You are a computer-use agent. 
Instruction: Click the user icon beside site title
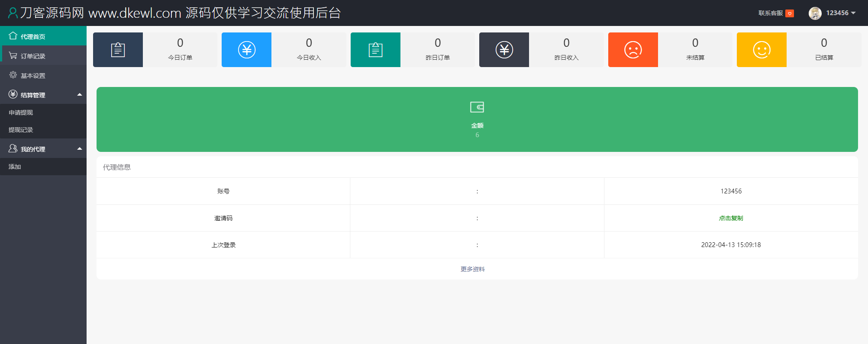13,13
